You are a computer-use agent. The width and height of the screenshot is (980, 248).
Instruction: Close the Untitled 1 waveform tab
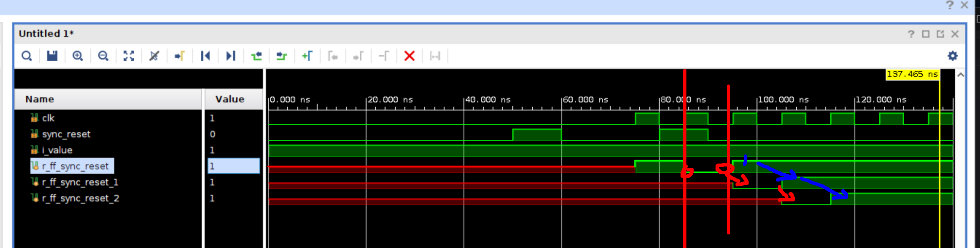pyautogui.click(x=955, y=34)
